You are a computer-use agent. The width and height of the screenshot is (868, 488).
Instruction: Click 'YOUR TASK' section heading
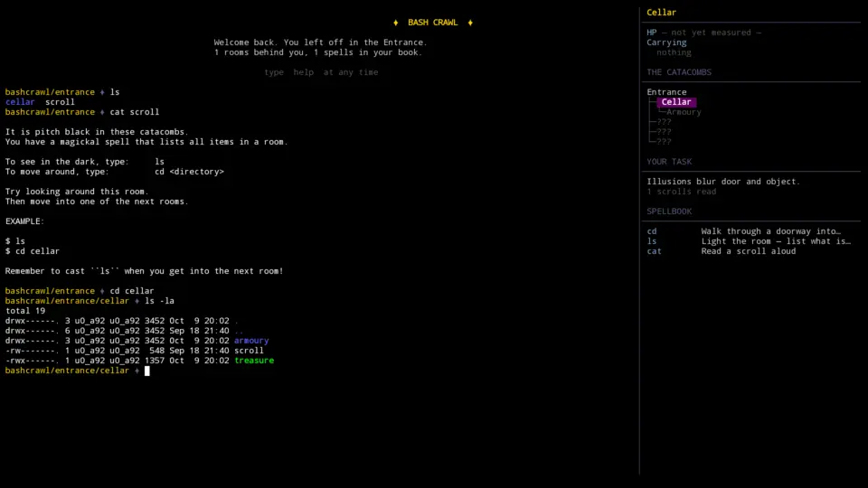tap(669, 162)
